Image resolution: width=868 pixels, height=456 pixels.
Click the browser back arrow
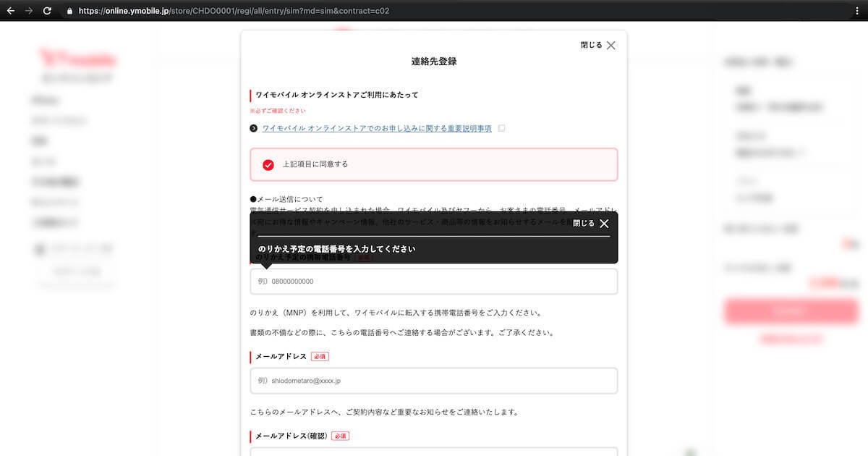11,11
